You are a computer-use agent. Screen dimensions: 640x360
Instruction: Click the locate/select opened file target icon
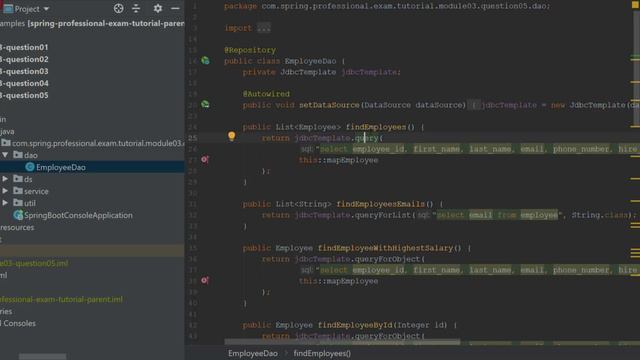[x=118, y=8]
